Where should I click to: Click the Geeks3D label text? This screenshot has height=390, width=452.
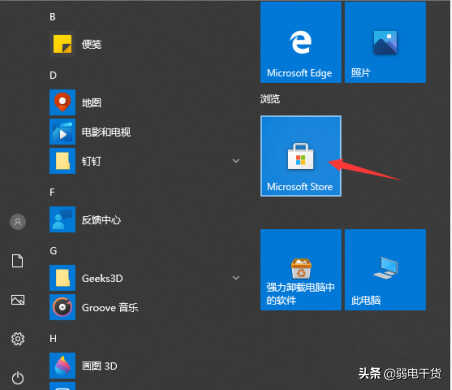pos(102,278)
